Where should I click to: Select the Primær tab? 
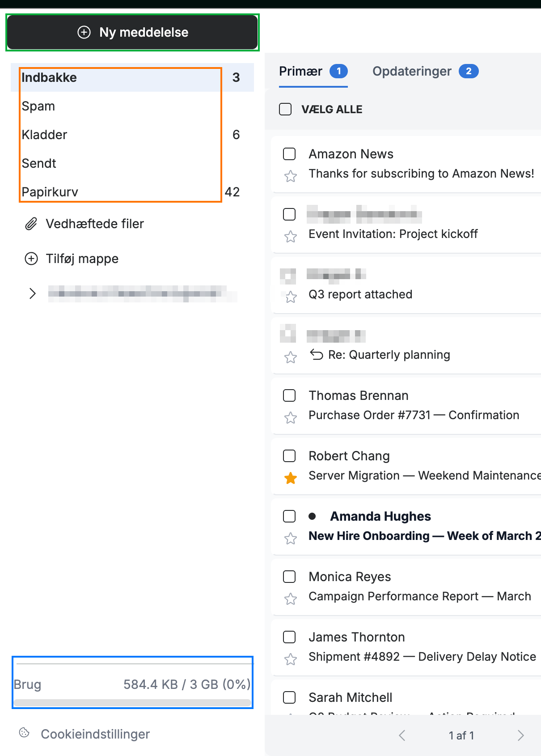click(313, 71)
